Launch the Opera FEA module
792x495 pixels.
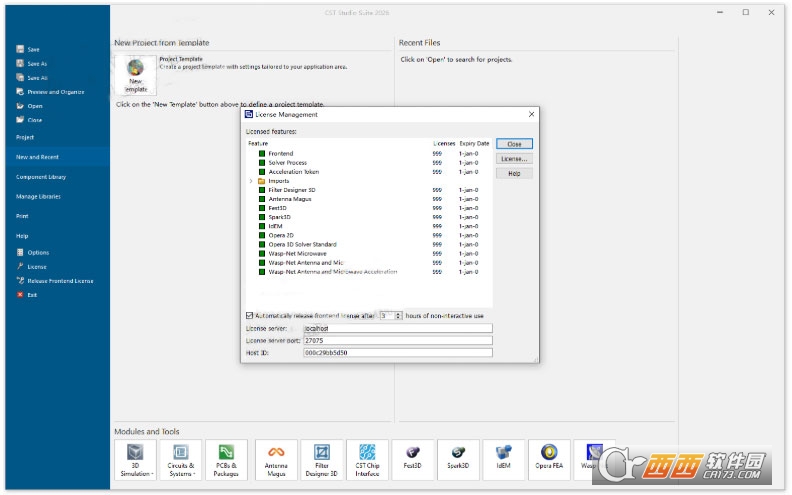(x=549, y=460)
